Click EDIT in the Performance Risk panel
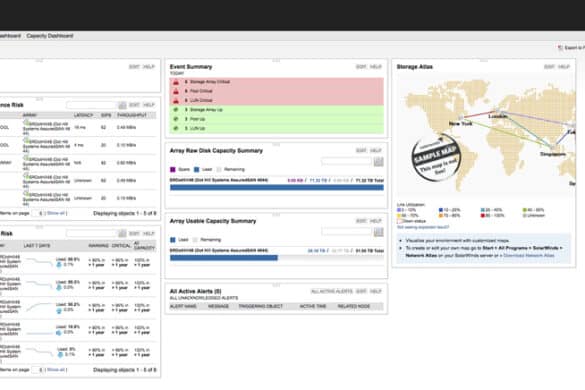Image resolution: width=585 pixels, height=390 pixels. (134, 105)
